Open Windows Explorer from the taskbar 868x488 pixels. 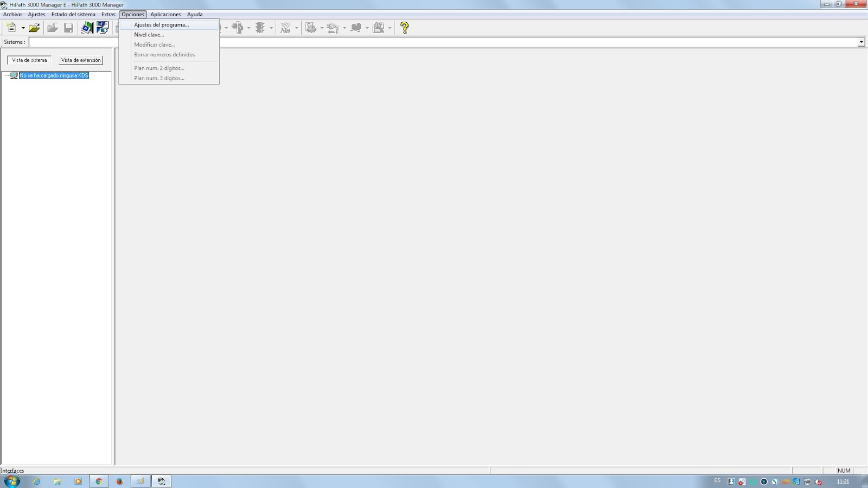tap(58, 481)
